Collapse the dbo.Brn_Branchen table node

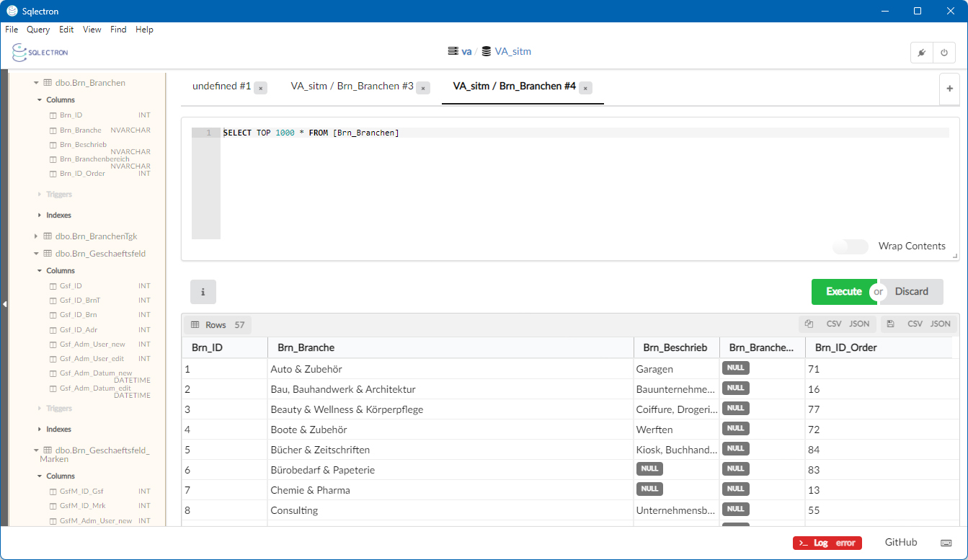[x=36, y=83]
